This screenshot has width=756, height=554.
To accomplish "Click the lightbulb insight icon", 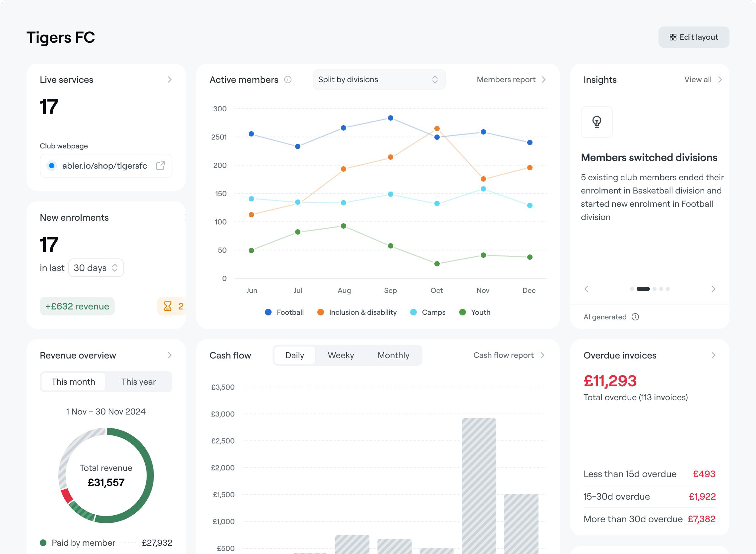I will click(596, 122).
